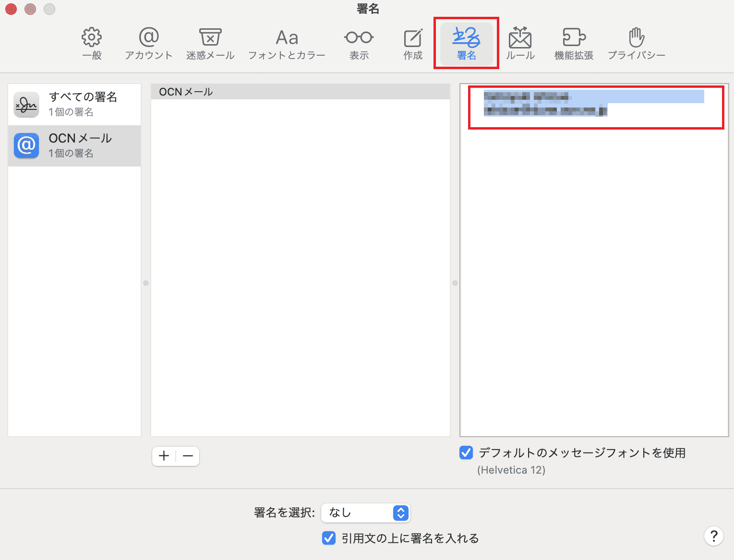Toggle 引用文の上に署名を入れる checkbox
This screenshot has height=560, width=734.
329,538
